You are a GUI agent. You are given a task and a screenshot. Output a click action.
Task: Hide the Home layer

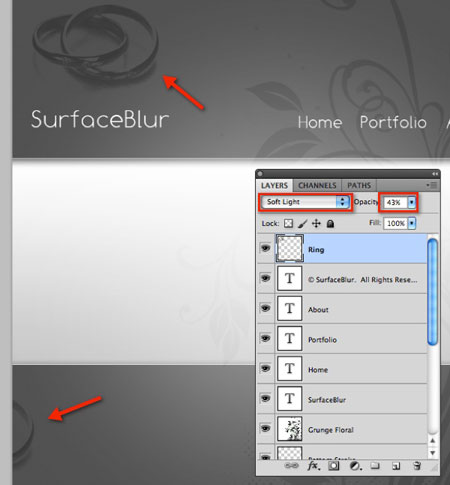tap(265, 368)
